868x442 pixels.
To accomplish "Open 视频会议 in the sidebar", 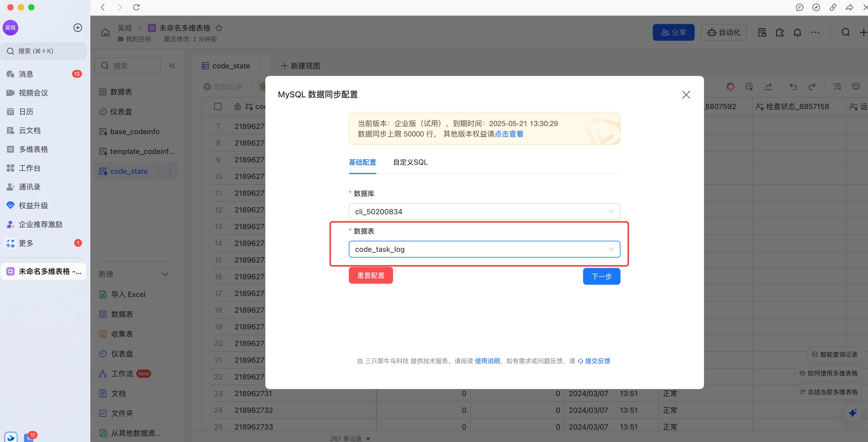I will pyautogui.click(x=43, y=93).
